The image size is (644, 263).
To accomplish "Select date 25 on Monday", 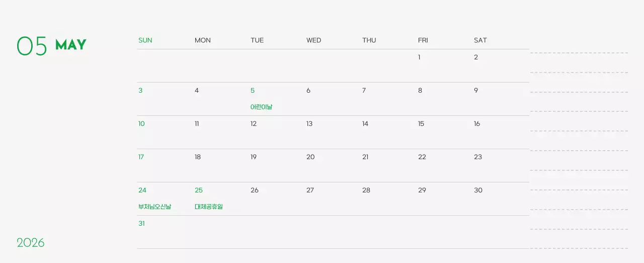I will (x=199, y=190).
